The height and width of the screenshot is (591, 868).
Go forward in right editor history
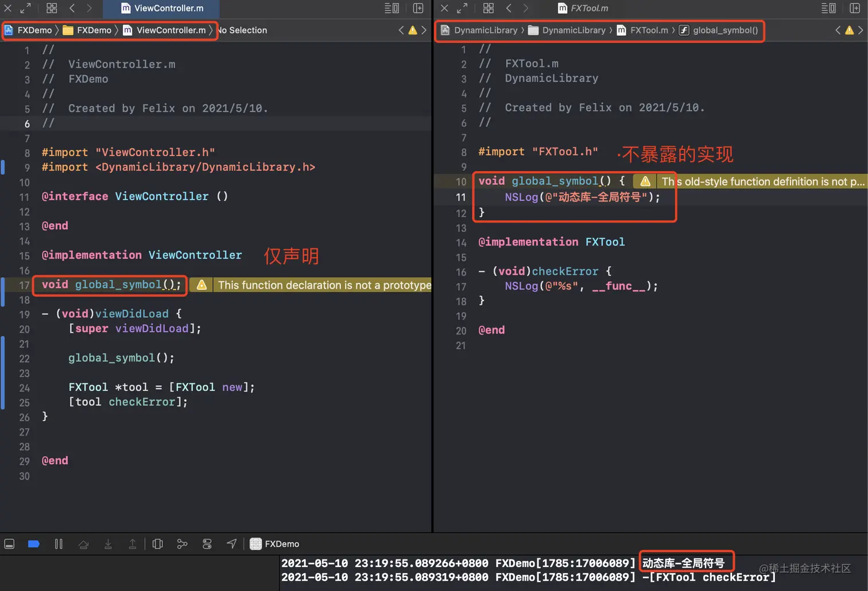[526, 8]
